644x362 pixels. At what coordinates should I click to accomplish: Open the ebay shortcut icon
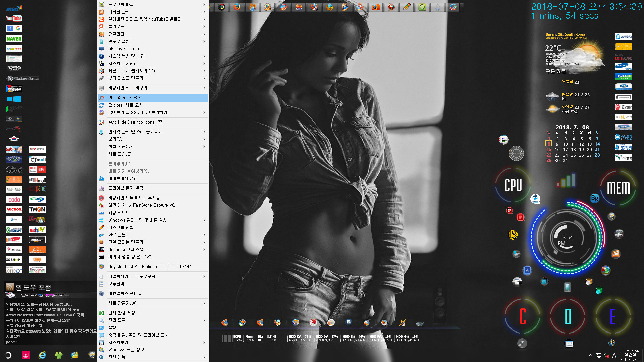pyautogui.click(x=37, y=230)
